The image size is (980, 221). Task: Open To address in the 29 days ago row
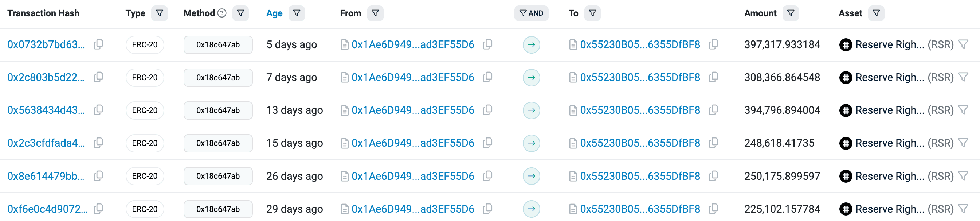point(639,209)
